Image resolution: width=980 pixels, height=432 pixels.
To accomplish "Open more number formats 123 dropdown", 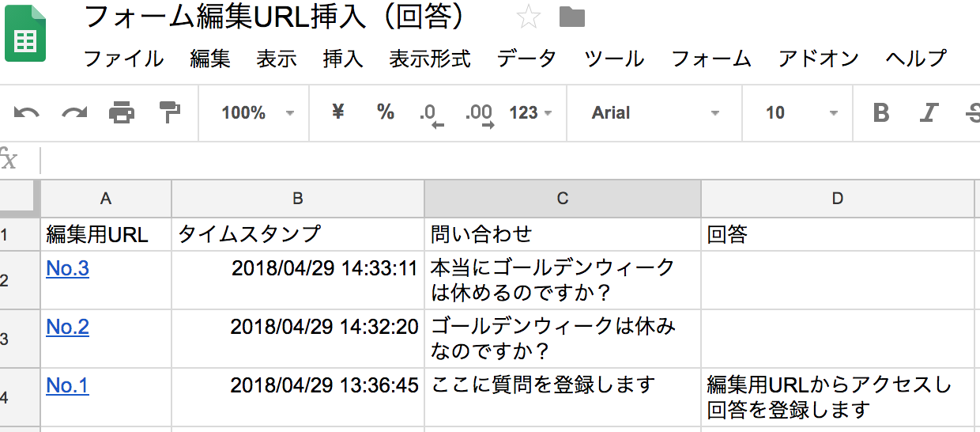I will [x=530, y=113].
